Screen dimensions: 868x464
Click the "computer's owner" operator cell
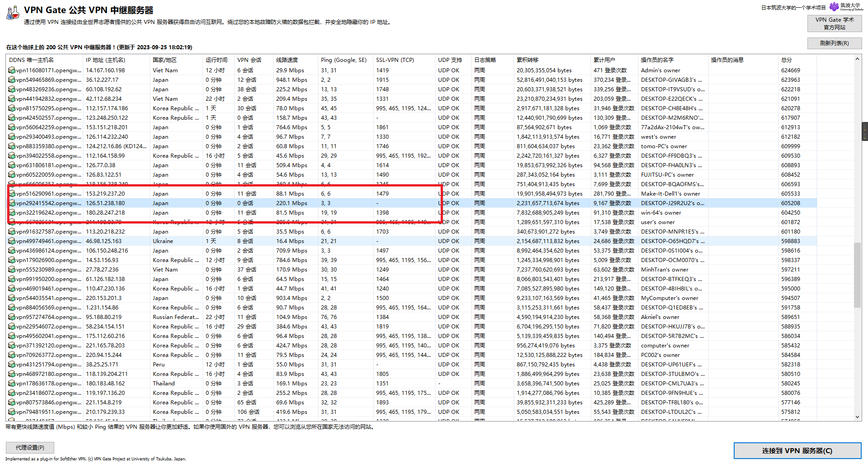[665, 346]
